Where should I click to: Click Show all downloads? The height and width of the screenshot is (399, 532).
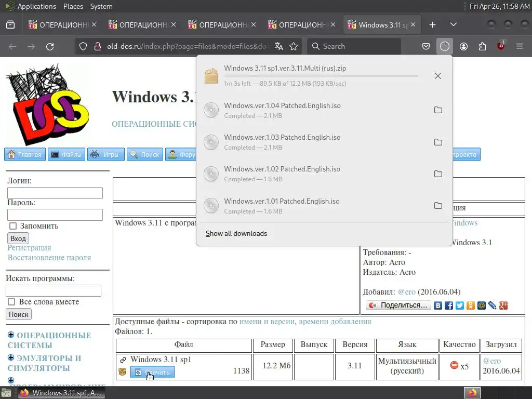click(236, 233)
